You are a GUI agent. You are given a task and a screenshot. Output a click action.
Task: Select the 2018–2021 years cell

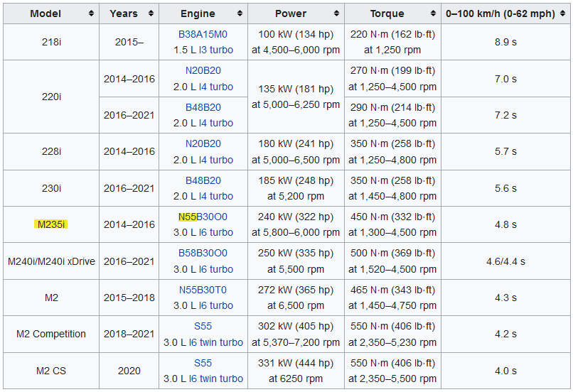tap(129, 334)
